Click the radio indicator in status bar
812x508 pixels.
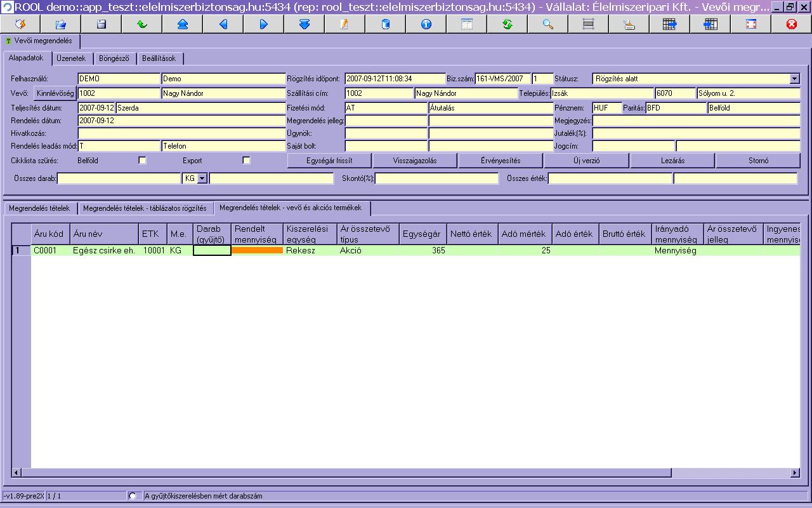point(133,496)
